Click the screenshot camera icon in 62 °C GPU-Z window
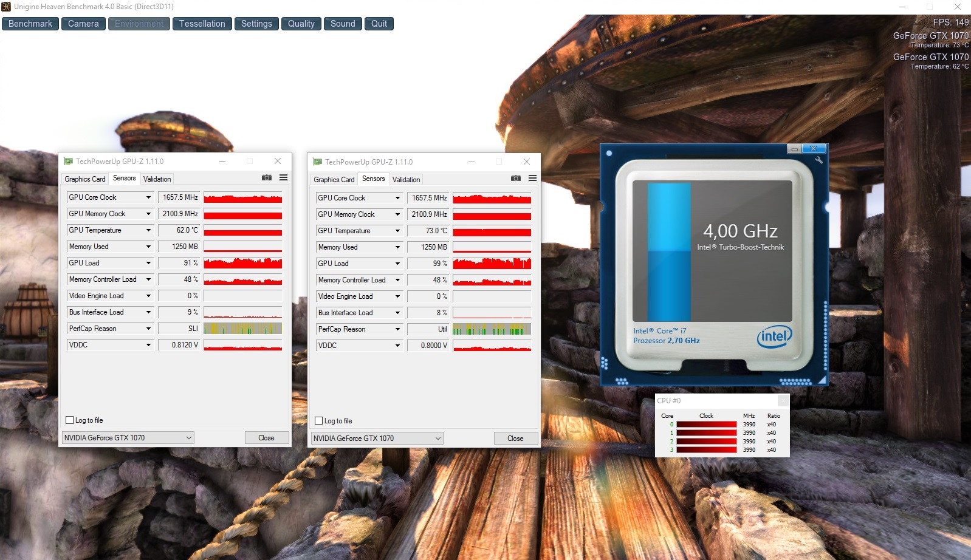 267,178
